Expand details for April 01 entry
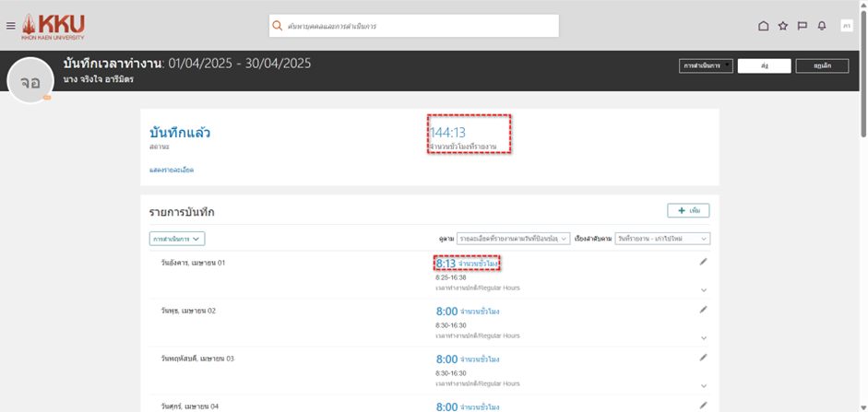 pos(704,289)
